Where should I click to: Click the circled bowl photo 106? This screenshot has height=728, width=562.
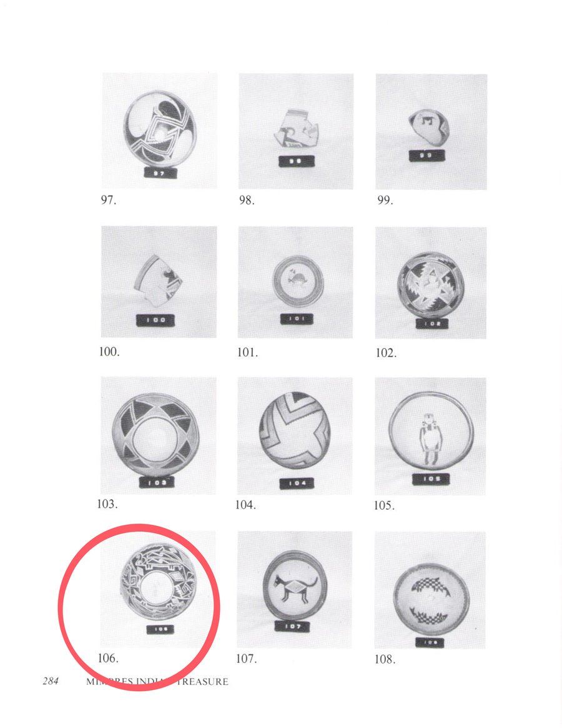click(x=158, y=589)
